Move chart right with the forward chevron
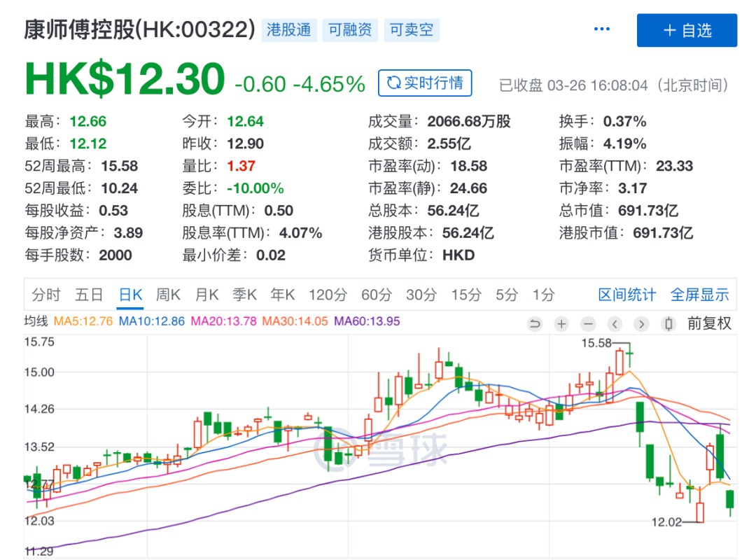The image size is (756, 560). coord(641,323)
